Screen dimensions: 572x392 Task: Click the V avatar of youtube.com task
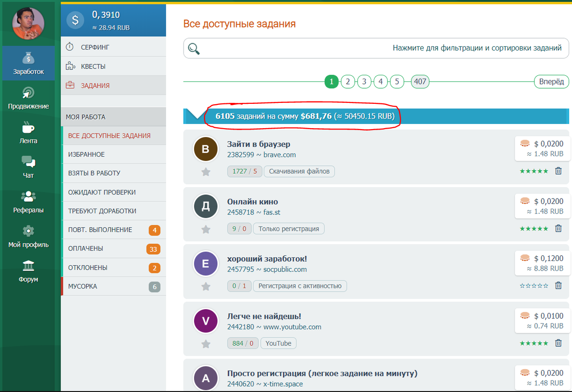[205, 322]
